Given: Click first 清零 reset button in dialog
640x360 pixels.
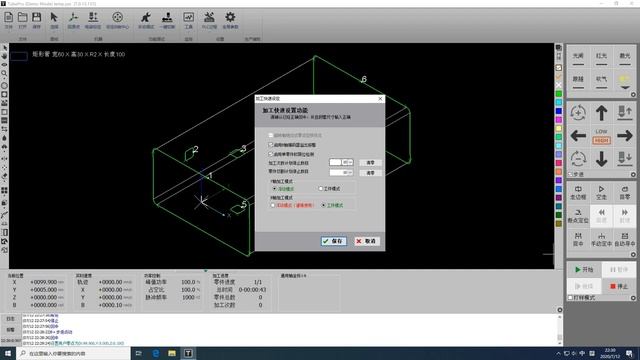Looking at the screenshot, I should (x=370, y=162).
